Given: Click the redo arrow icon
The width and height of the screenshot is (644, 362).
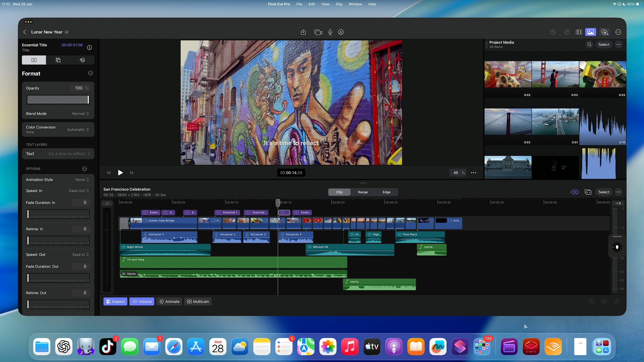Looking at the screenshot, I should [x=567, y=32].
